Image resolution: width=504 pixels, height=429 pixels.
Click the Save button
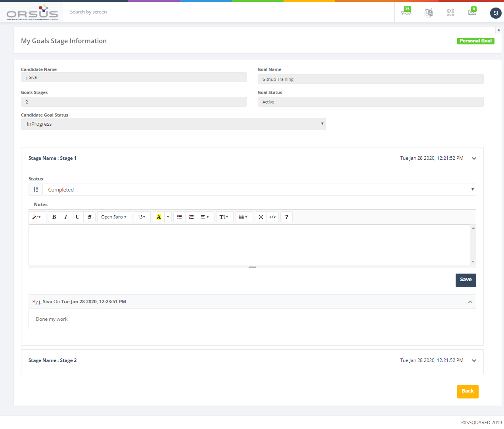tap(466, 280)
